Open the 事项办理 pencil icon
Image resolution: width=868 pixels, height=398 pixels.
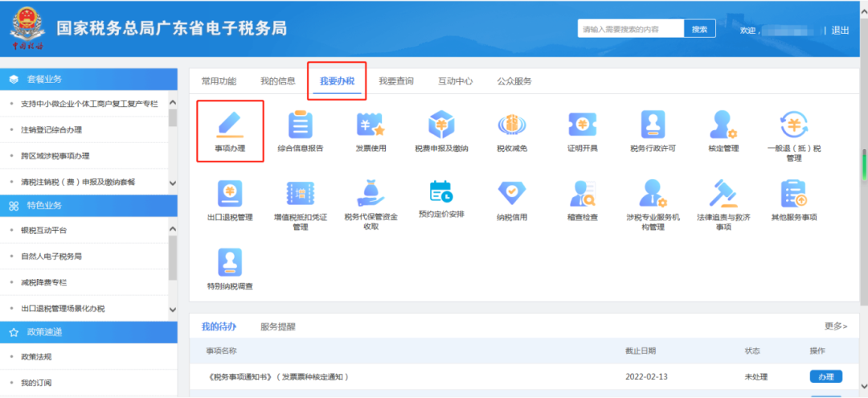click(x=230, y=124)
